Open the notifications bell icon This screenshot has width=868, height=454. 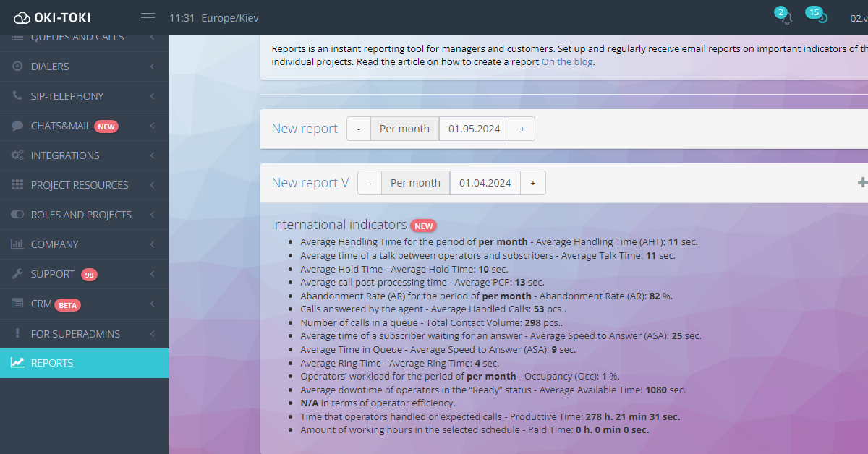pyautogui.click(x=786, y=19)
